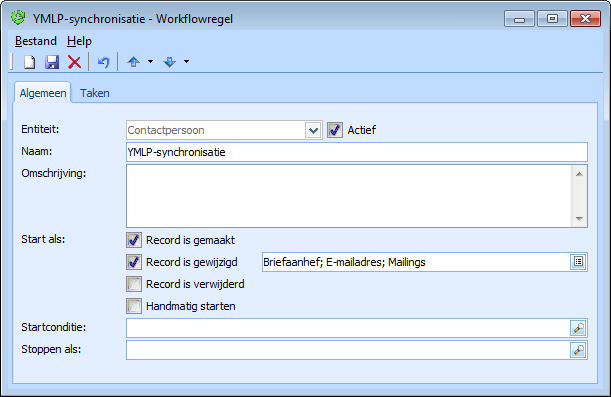Click in the Naam input field
The image size is (611, 397).
point(357,152)
